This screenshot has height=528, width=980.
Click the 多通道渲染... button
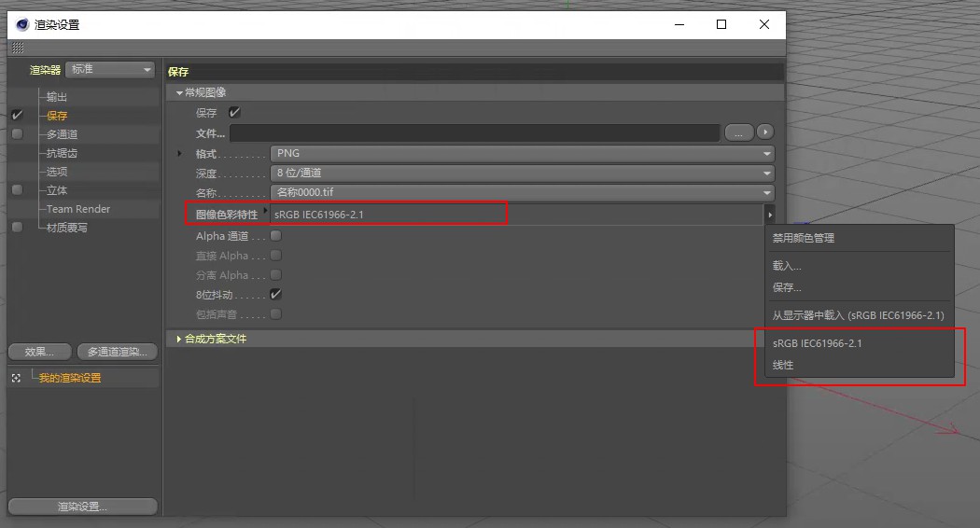coord(118,352)
